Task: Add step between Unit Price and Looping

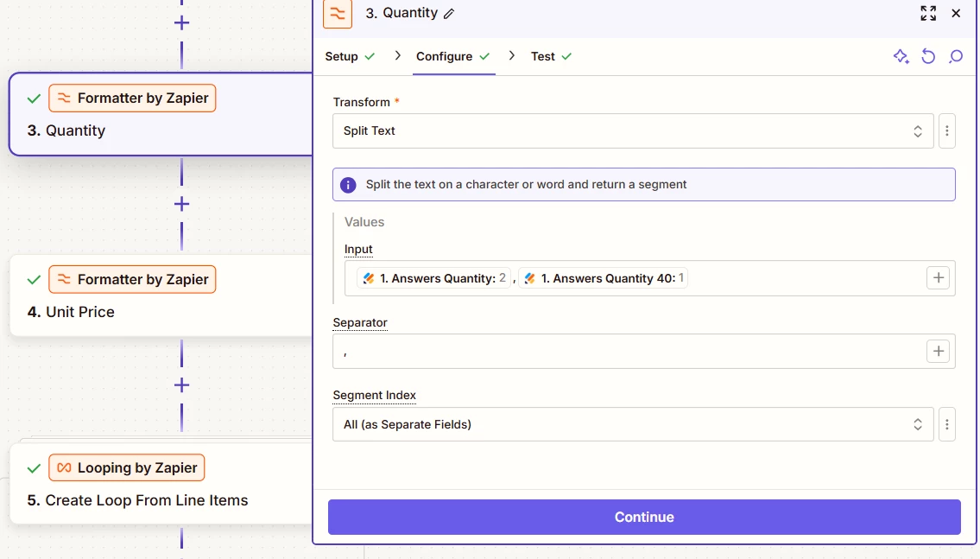Action: point(181,385)
